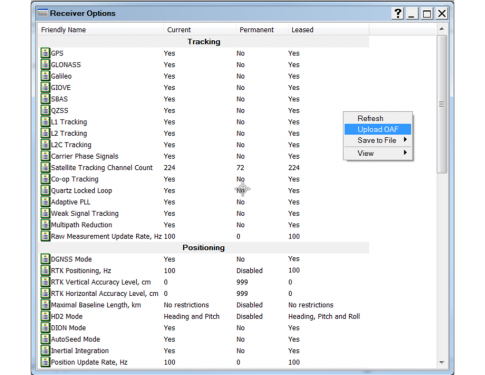Choose Refresh from the context menu
This screenshot has height=375, width=485.
pyautogui.click(x=378, y=118)
